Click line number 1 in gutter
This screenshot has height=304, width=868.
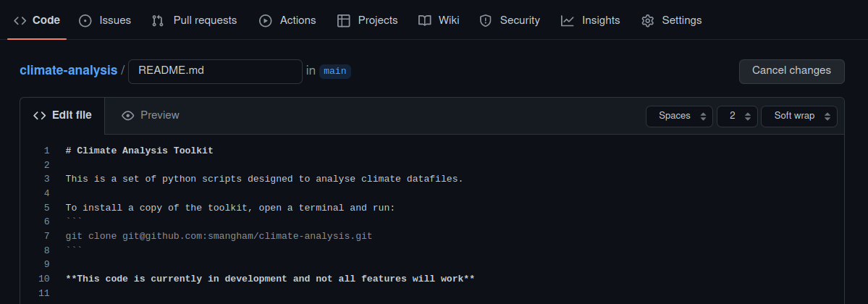tap(46, 151)
